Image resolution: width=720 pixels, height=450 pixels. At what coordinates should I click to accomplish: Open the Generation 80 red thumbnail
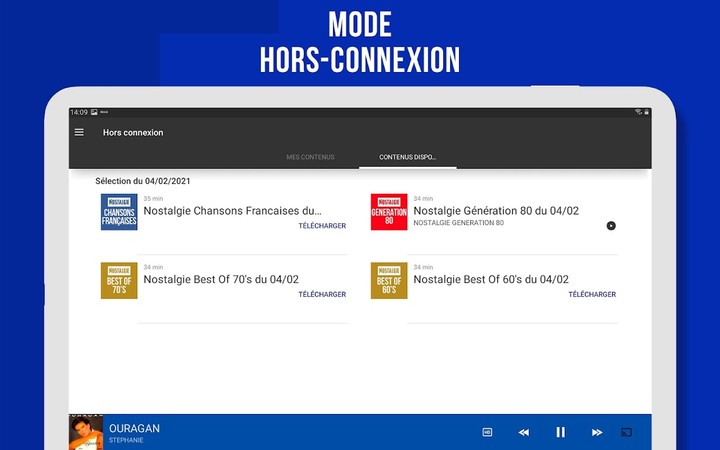pyautogui.click(x=389, y=212)
